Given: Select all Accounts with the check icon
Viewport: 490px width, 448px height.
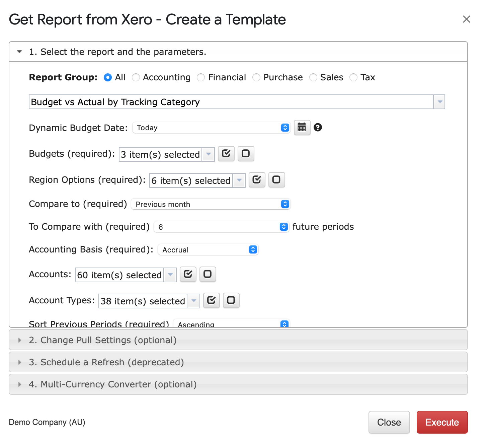Looking at the screenshot, I should pos(188,274).
